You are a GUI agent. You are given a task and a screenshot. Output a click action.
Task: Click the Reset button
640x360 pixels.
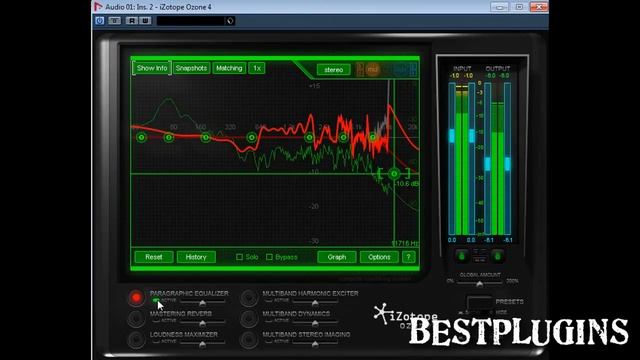[x=154, y=257]
